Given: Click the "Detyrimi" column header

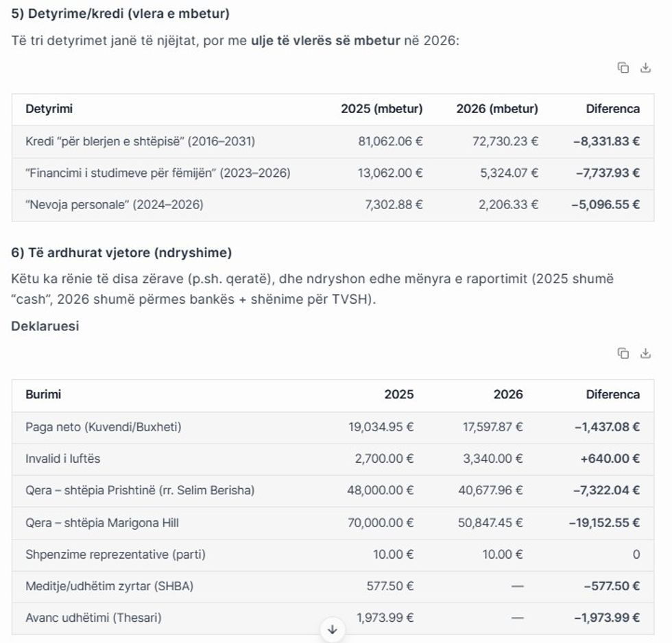Looking at the screenshot, I should pos(49,109).
